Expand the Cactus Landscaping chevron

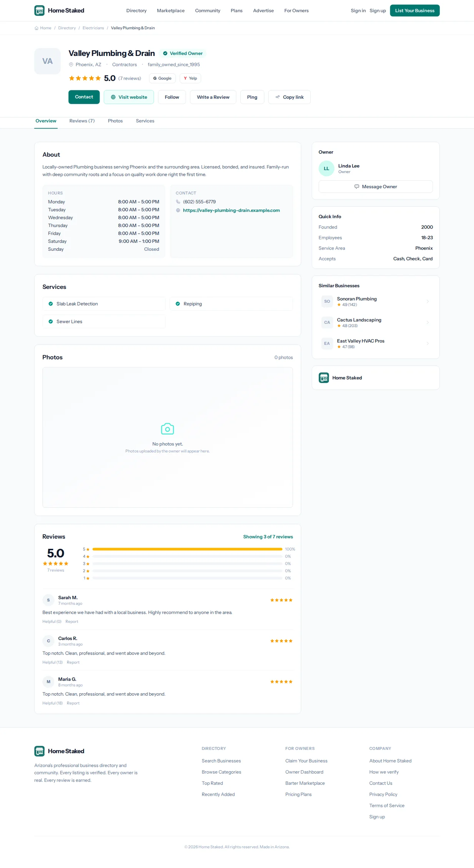pyautogui.click(x=427, y=323)
